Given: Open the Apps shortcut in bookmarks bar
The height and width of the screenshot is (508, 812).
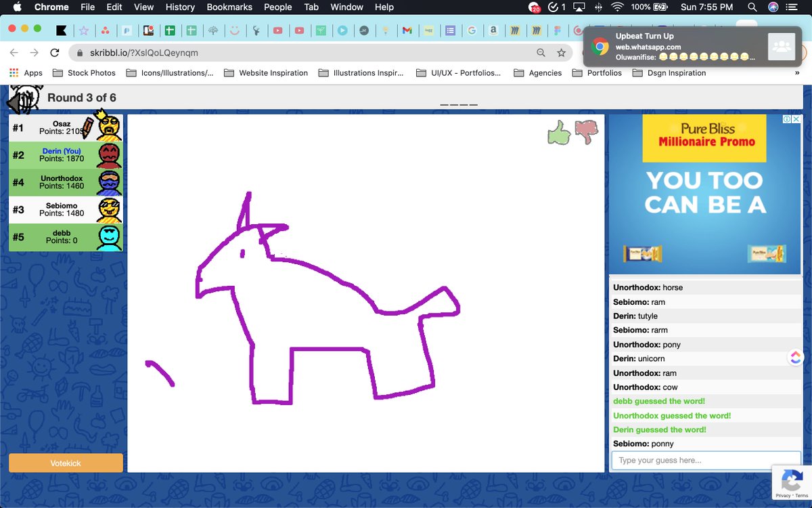Looking at the screenshot, I should (x=26, y=72).
